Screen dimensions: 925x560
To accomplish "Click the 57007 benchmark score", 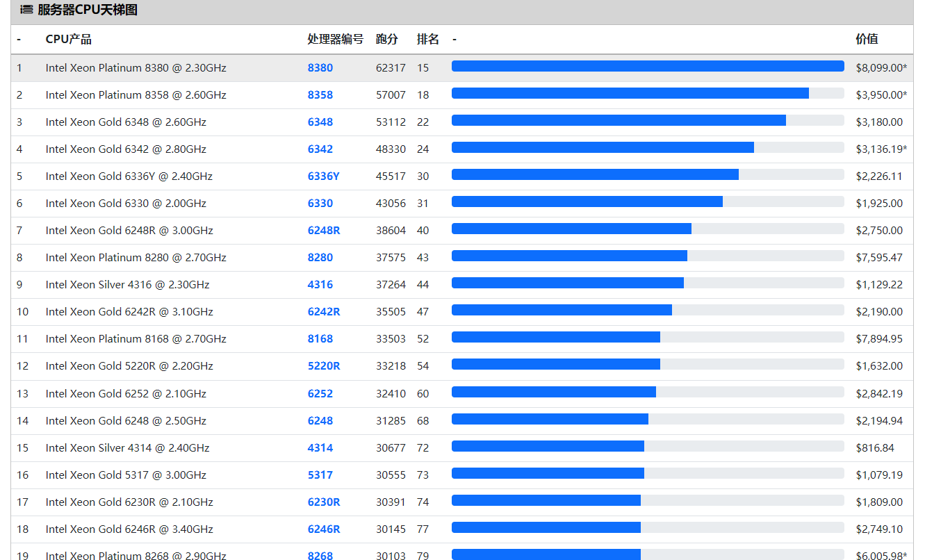I will (391, 95).
